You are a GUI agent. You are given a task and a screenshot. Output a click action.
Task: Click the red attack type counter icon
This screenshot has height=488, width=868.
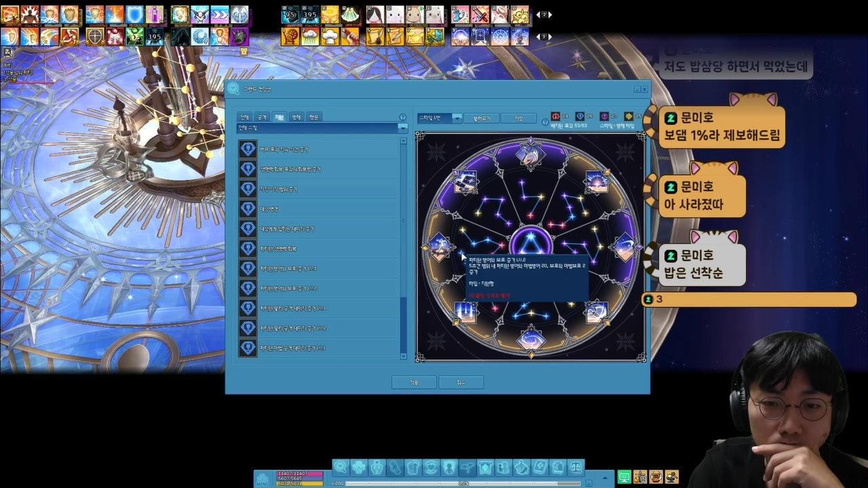point(555,117)
